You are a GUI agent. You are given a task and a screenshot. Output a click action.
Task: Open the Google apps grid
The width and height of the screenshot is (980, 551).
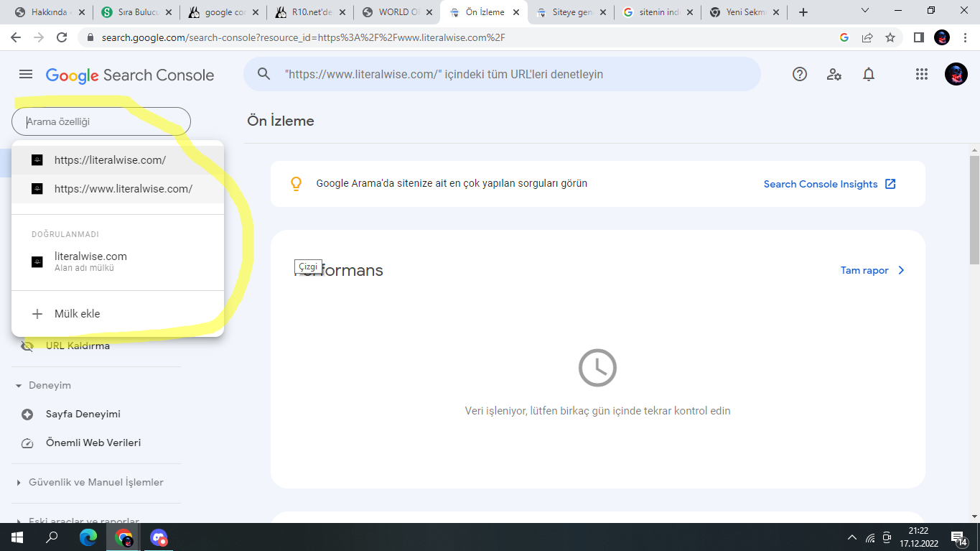922,74
